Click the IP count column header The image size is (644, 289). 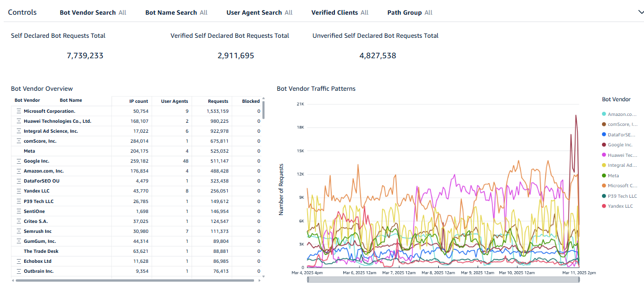point(139,101)
